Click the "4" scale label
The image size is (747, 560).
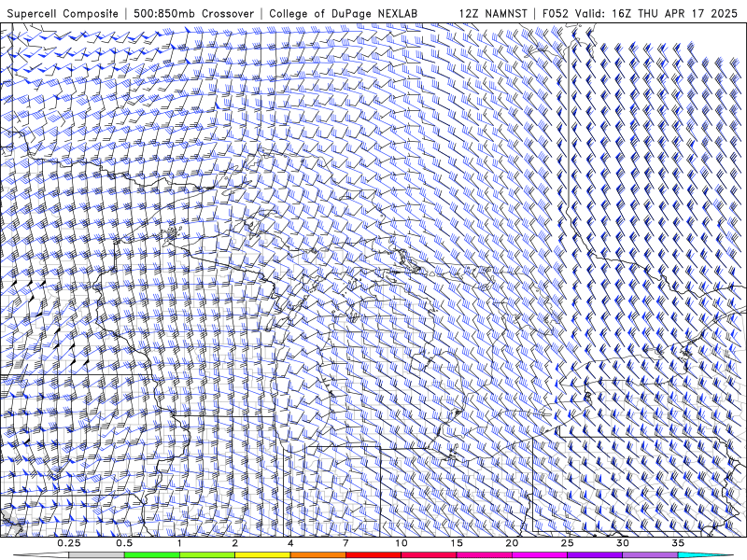290,543
